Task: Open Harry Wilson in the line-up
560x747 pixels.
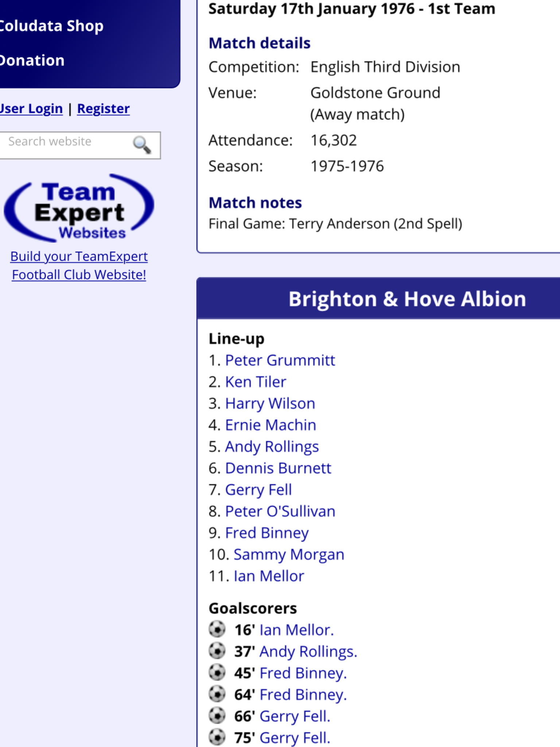Action: 270,403
